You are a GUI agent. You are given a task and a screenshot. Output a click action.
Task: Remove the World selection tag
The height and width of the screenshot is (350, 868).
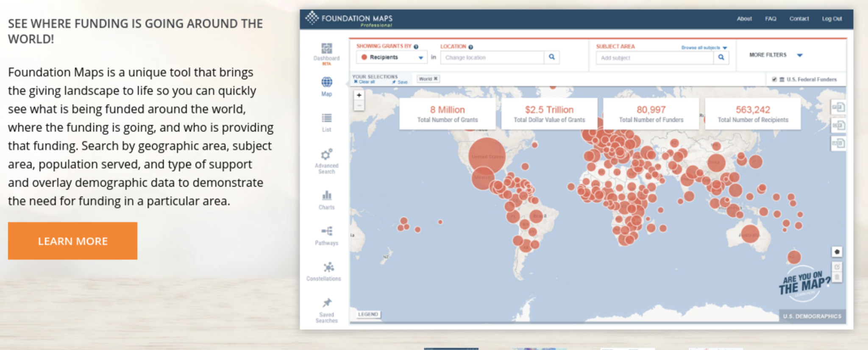tap(435, 79)
